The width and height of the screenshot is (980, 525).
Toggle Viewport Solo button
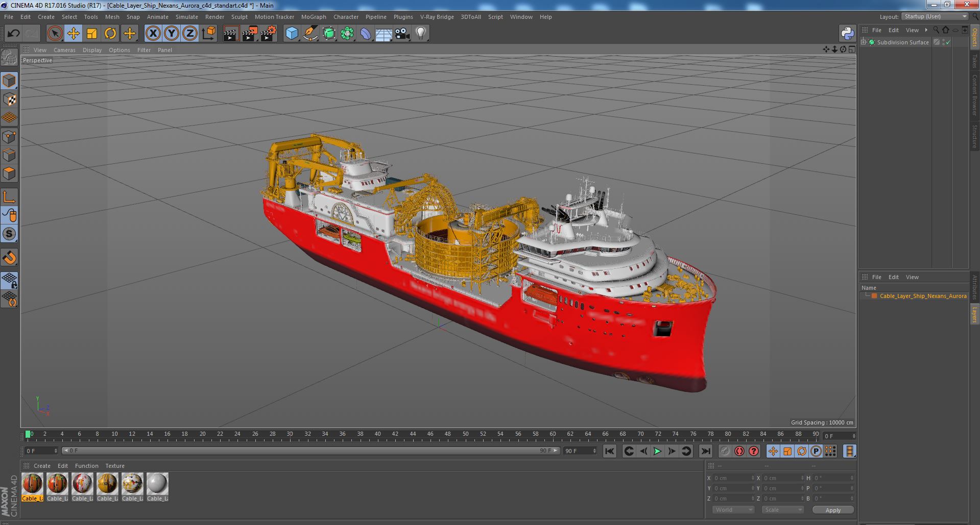pos(9,234)
